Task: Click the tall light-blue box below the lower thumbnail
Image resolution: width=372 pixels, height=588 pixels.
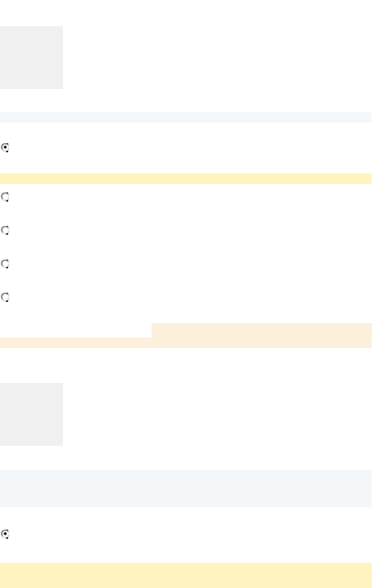Action: (186, 488)
